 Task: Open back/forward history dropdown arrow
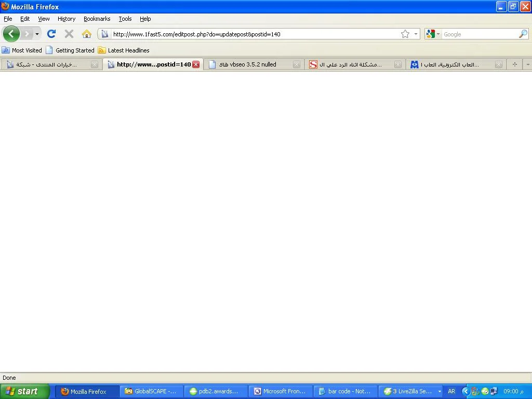[x=37, y=34]
